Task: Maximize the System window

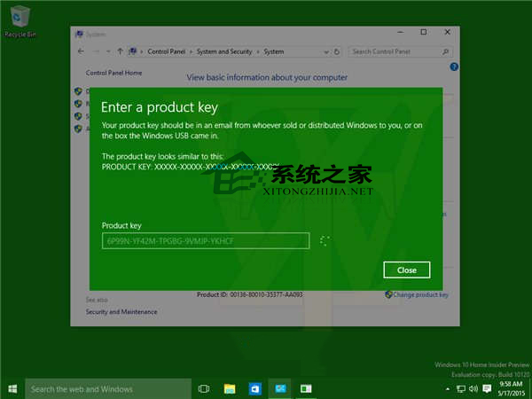Action: click(424, 32)
